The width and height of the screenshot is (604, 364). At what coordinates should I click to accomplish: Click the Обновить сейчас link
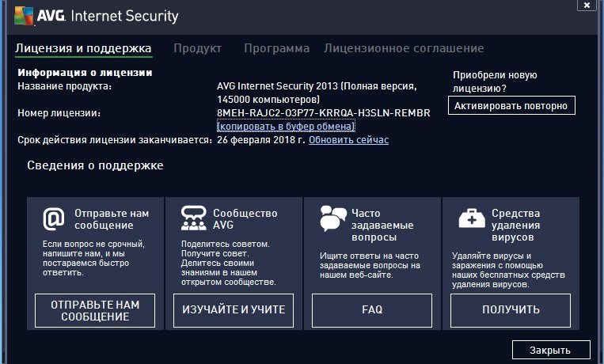click(348, 140)
